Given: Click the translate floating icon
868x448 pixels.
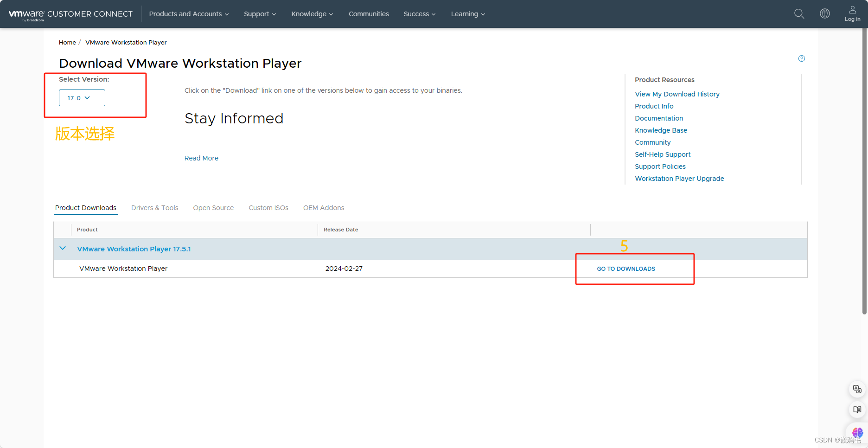Looking at the screenshot, I should point(857,389).
